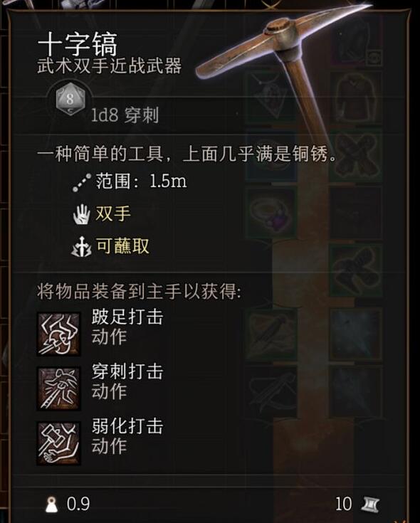This screenshot has height=523, width=420.
Task: Select the crossbow ranged weapon slot
Action: (271, 391)
